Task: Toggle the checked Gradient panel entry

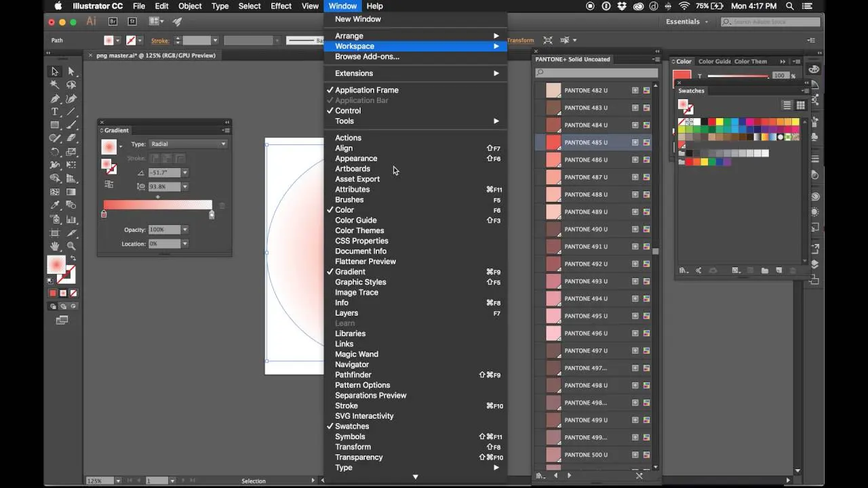Action: point(350,272)
